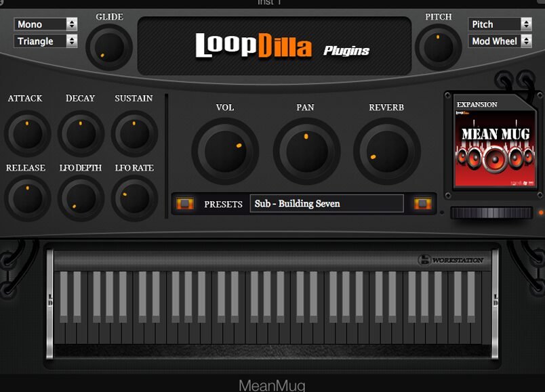Go to next preset with right orange button
Image resolution: width=545 pixels, height=392 pixels.
click(422, 204)
